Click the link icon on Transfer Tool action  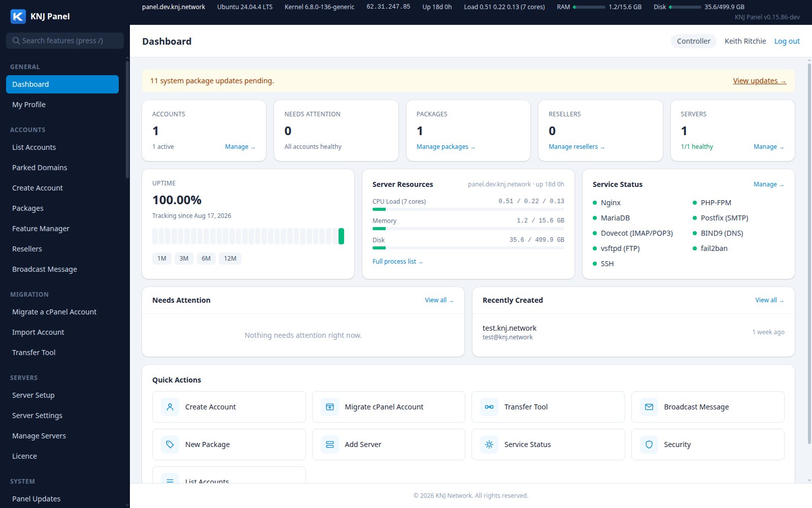489,407
